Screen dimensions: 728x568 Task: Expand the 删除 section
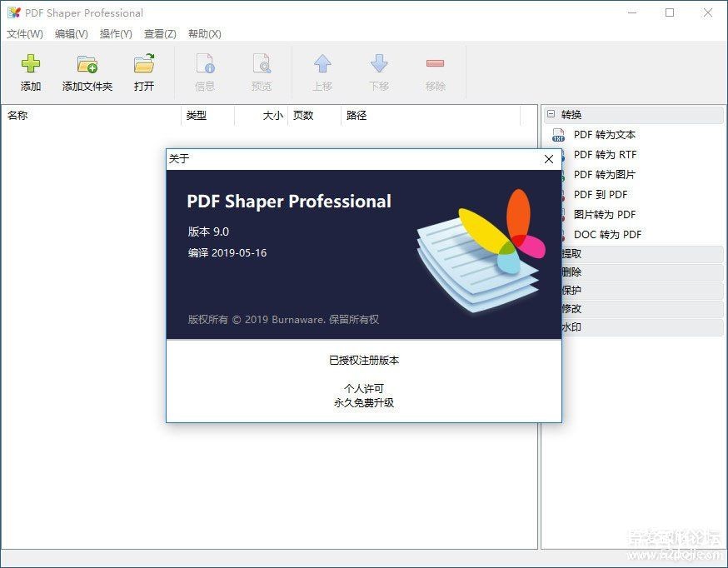(642, 272)
